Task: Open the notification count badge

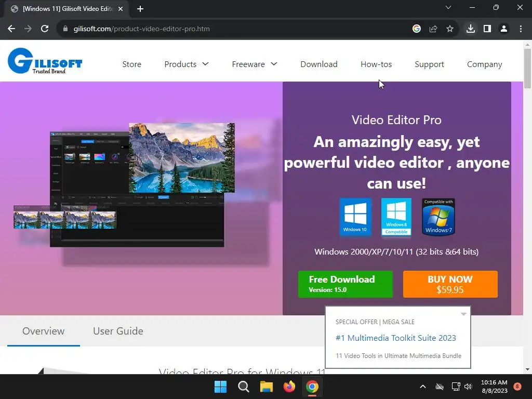Action: 517,386
